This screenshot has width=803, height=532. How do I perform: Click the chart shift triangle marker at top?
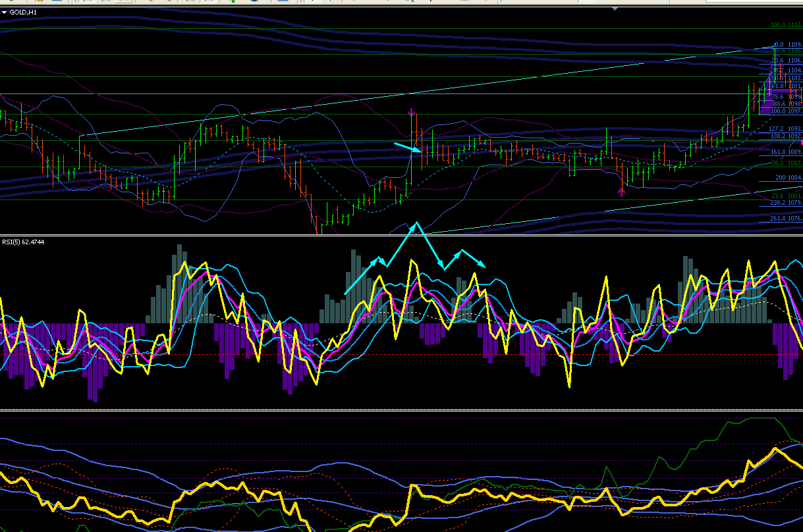point(615,9)
